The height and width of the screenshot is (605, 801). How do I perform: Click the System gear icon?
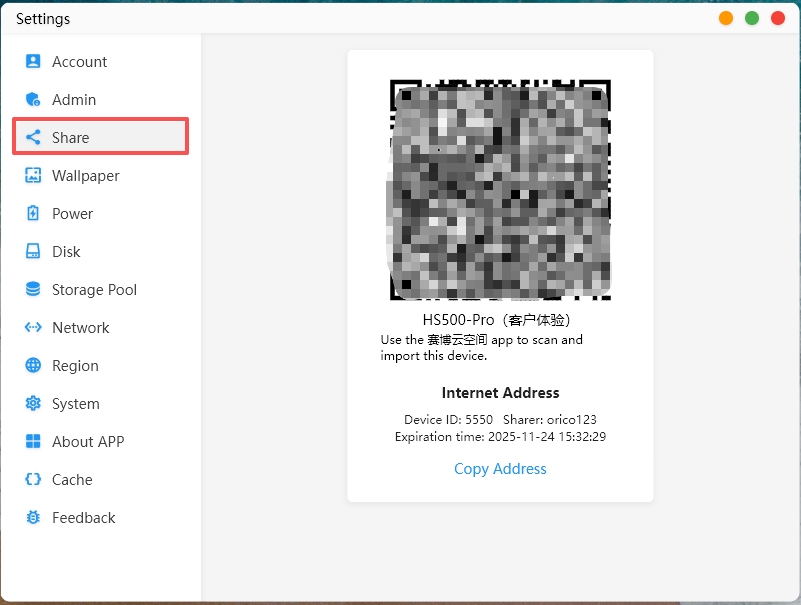33,403
